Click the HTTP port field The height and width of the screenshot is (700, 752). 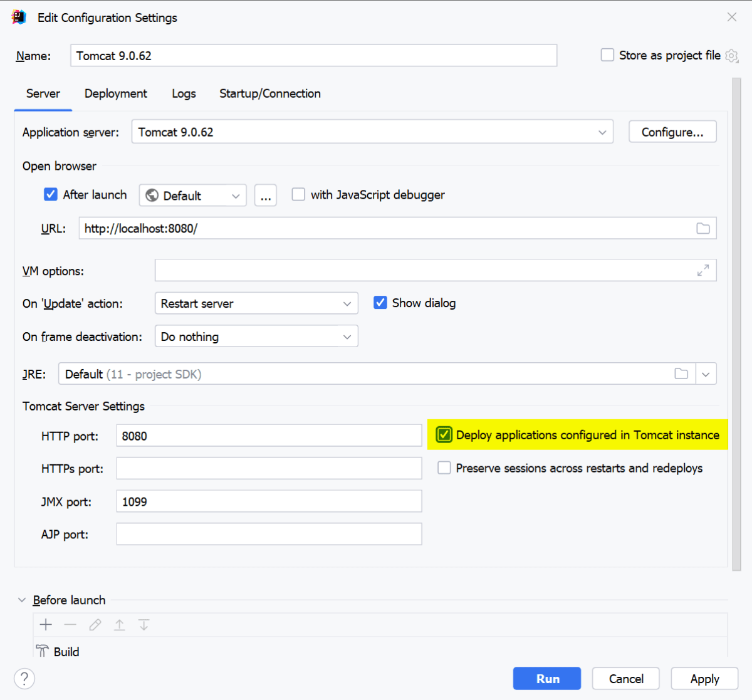tap(269, 436)
